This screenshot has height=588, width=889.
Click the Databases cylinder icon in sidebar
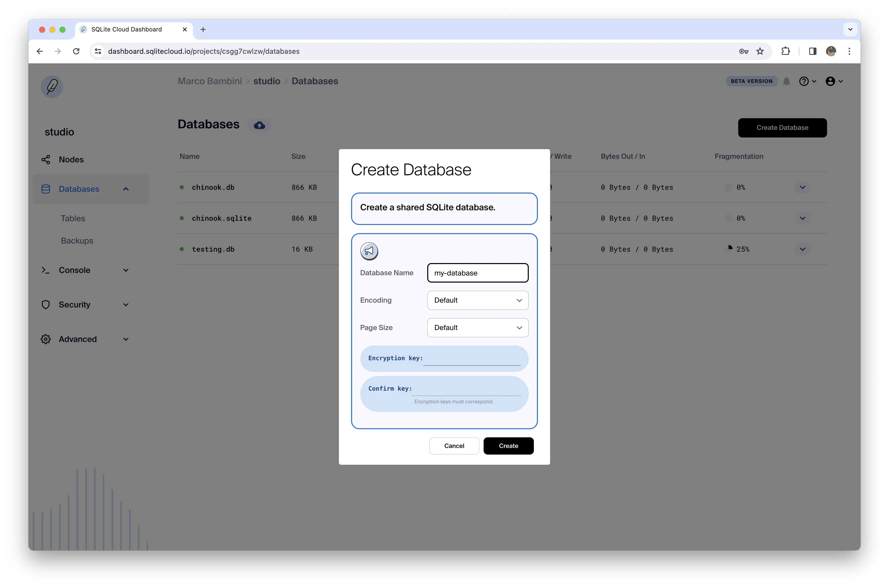click(x=46, y=189)
